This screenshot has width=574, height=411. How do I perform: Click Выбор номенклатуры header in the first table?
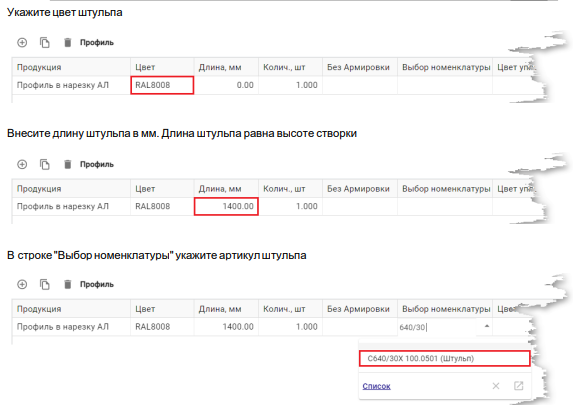(446, 67)
